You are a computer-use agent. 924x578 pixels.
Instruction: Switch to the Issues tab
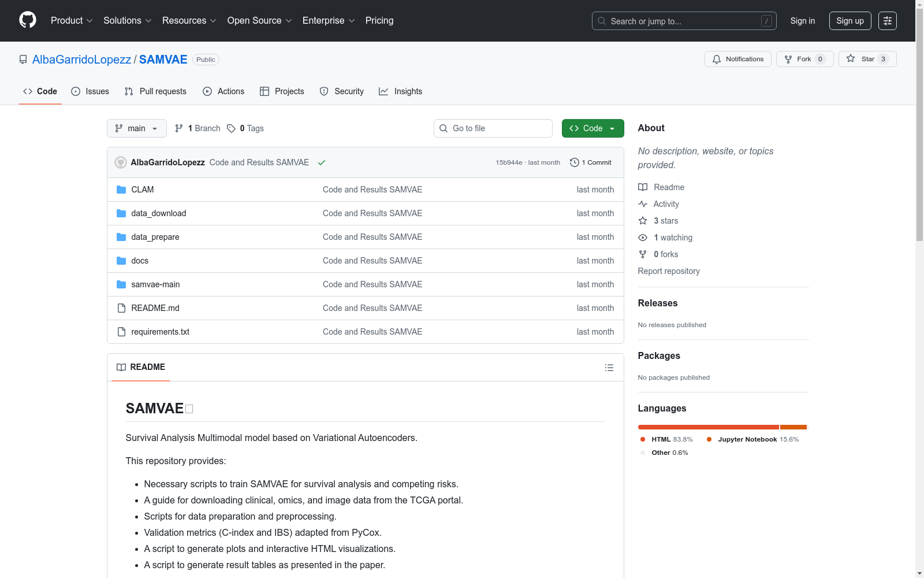coord(90,91)
